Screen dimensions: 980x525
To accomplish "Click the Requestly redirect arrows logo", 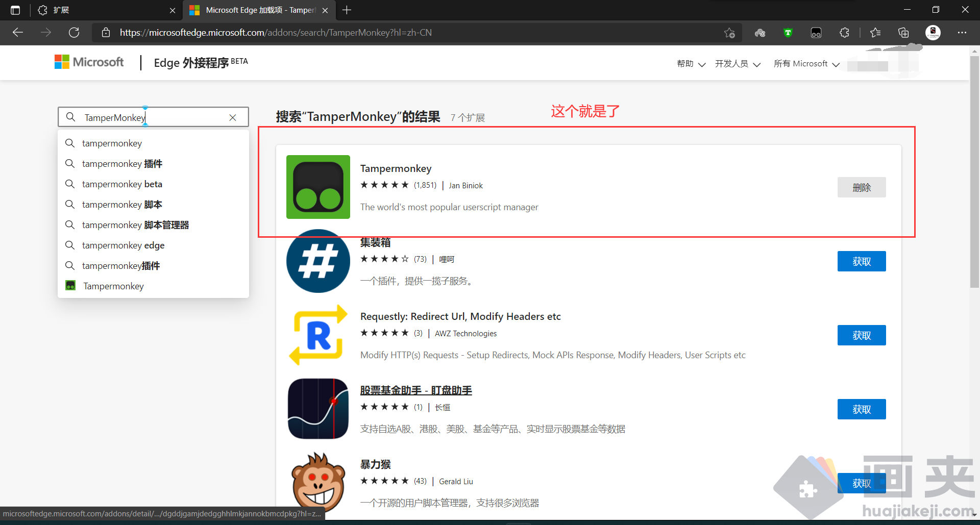I will click(317, 335).
